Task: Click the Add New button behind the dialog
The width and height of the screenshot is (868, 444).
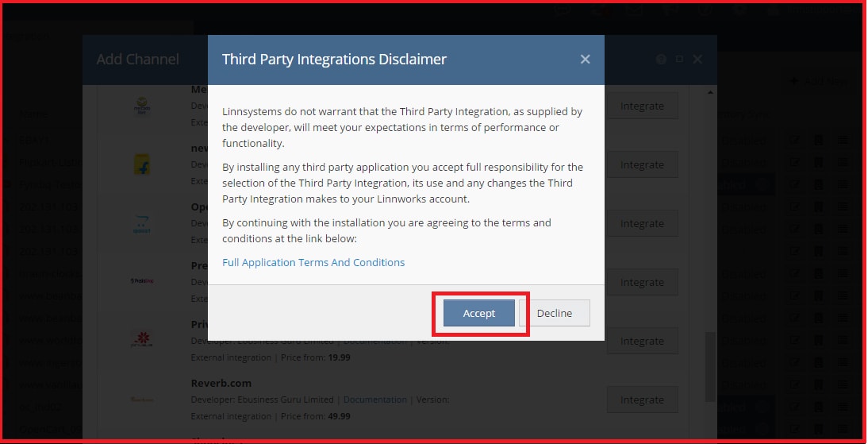Action: 819,82
